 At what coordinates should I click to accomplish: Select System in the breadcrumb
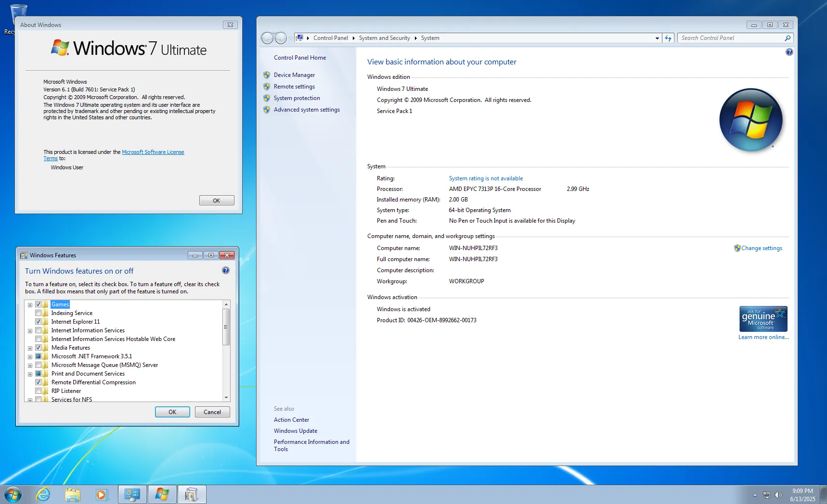[x=430, y=38]
